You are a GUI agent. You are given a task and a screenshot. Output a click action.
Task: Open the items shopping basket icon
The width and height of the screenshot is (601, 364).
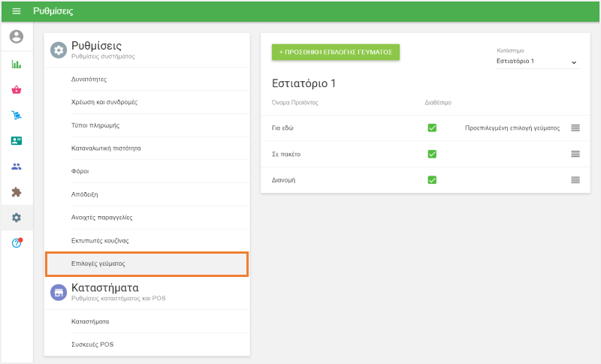[17, 90]
